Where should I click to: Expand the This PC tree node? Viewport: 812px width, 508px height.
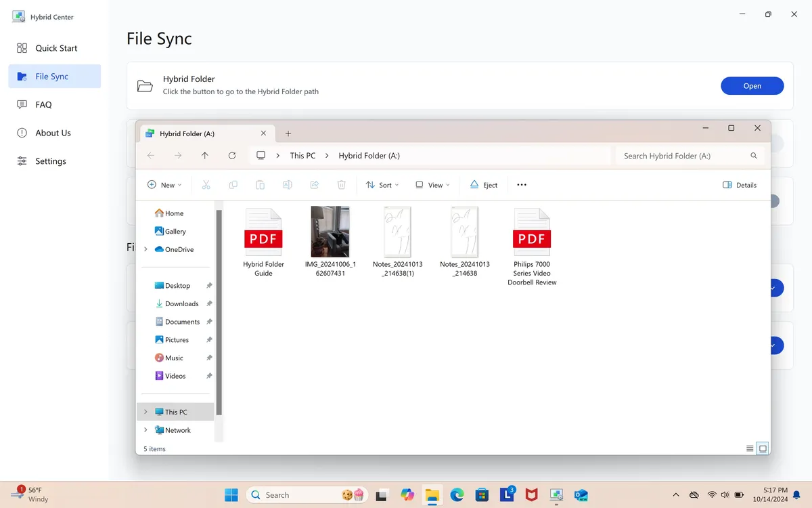click(145, 412)
